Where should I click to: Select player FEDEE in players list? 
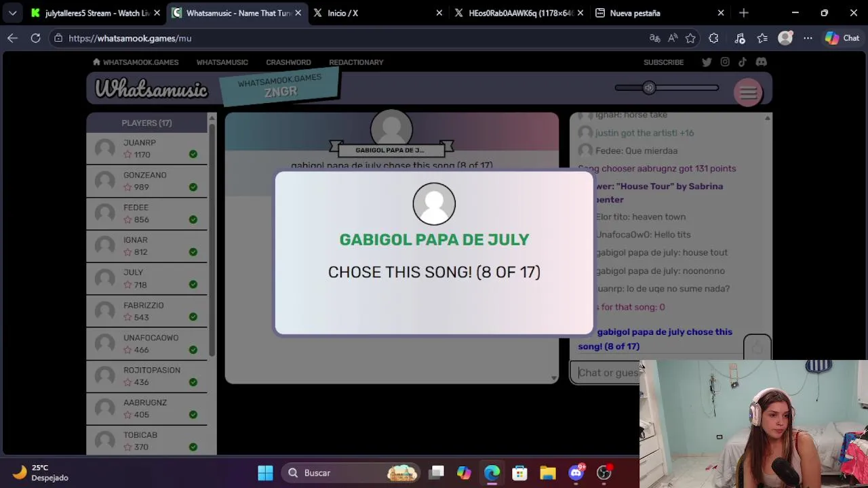tap(146, 213)
